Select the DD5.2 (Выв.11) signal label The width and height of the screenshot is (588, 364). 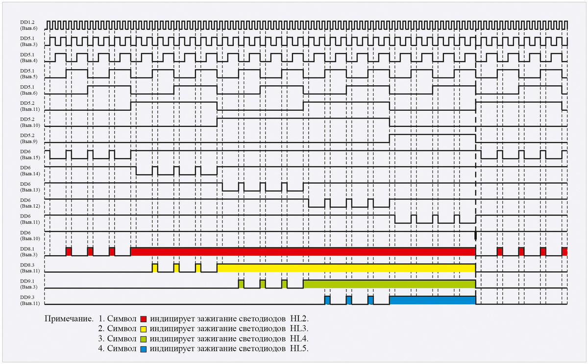click(29, 106)
